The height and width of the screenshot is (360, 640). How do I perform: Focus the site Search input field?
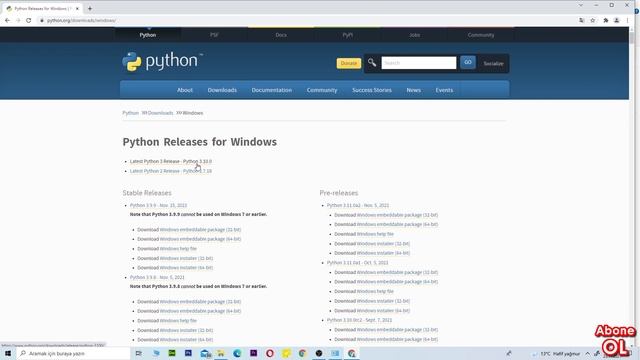[419, 63]
